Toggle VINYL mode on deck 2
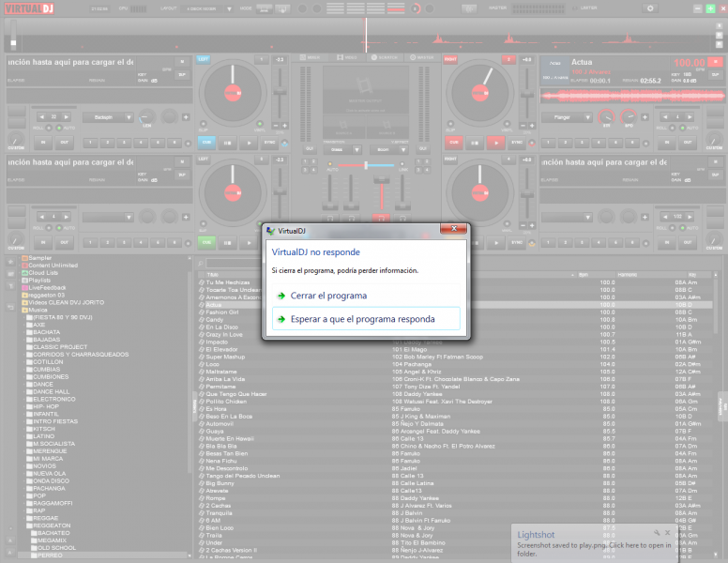728x563 pixels. click(x=507, y=124)
